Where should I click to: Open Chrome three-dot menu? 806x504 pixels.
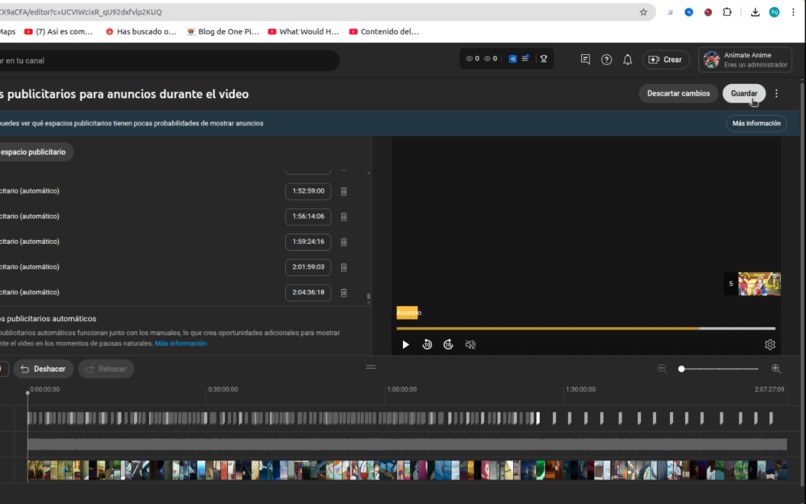coord(793,12)
